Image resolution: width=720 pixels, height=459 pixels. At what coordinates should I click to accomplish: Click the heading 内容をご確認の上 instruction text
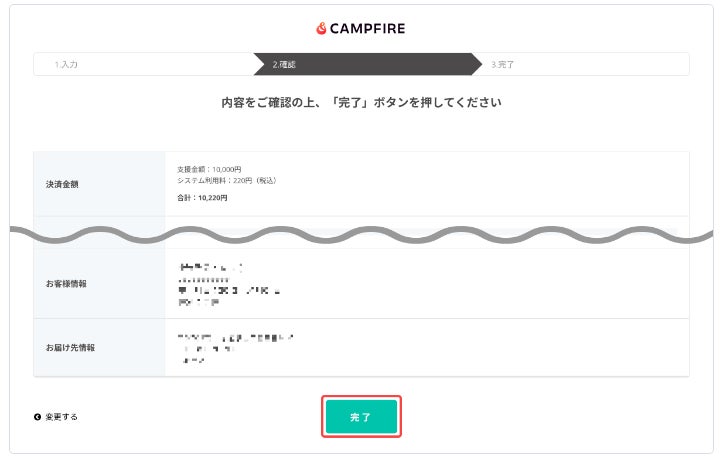pyautogui.click(x=361, y=103)
